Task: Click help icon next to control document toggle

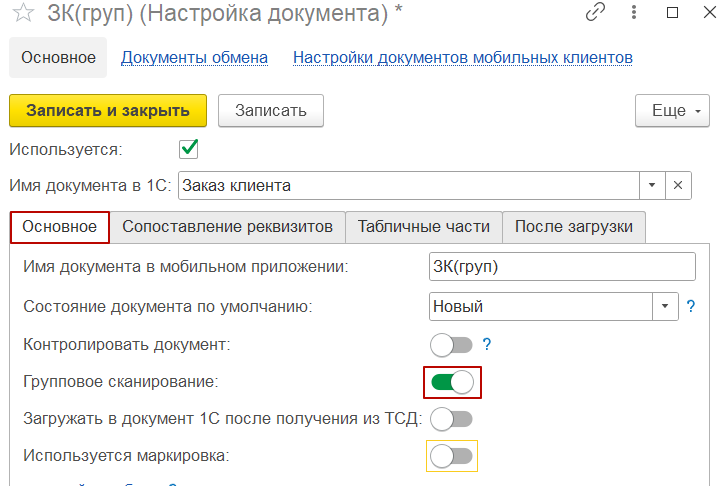Action: pyautogui.click(x=487, y=344)
